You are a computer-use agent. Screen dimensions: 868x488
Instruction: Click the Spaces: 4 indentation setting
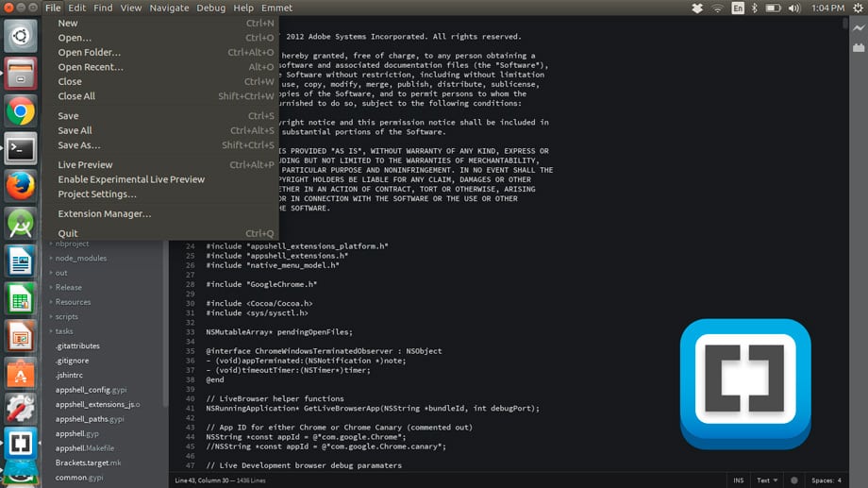tap(826, 480)
